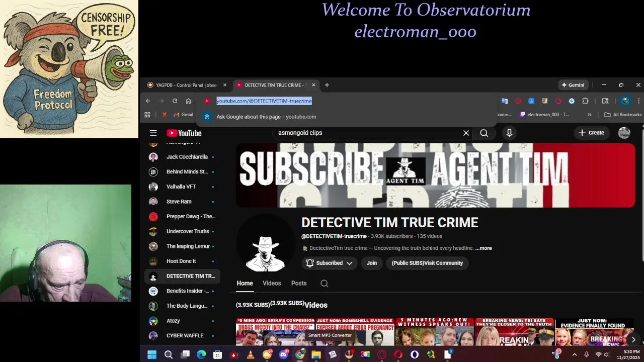Start voice search with the microphone
Viewport: 644px width, 362px height.
pyautogui.click(x=509, y=133)
